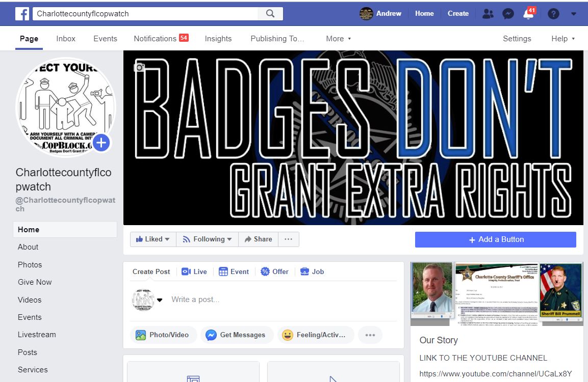Open the Help dropdown menu

tap(563, 39)
